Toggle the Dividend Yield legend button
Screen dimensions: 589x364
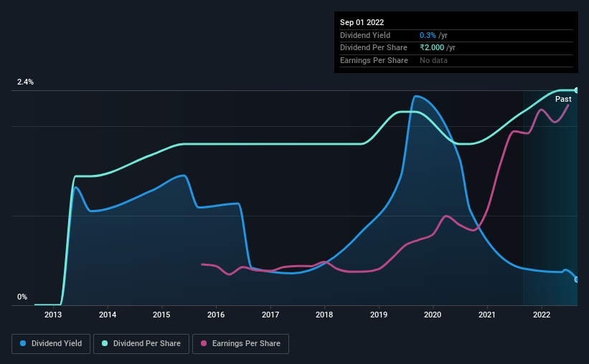tap(51, 344)
